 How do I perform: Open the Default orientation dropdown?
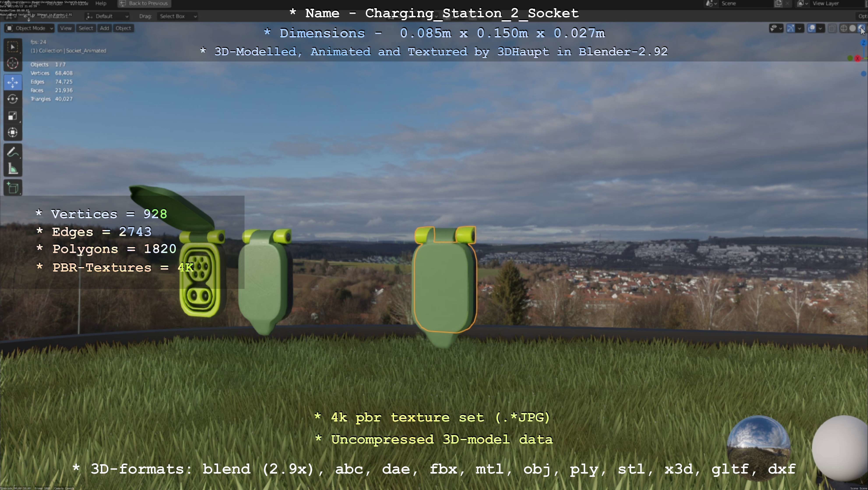click(x=107, y=16)
